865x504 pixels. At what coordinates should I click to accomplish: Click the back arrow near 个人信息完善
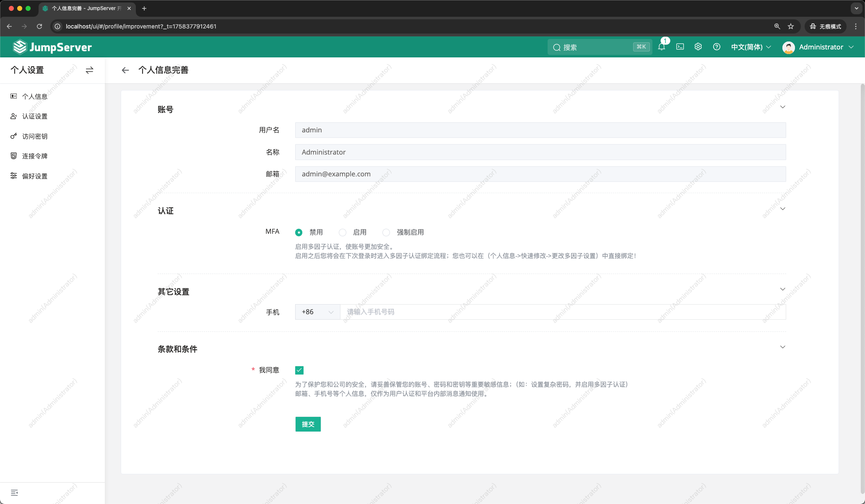125,70
